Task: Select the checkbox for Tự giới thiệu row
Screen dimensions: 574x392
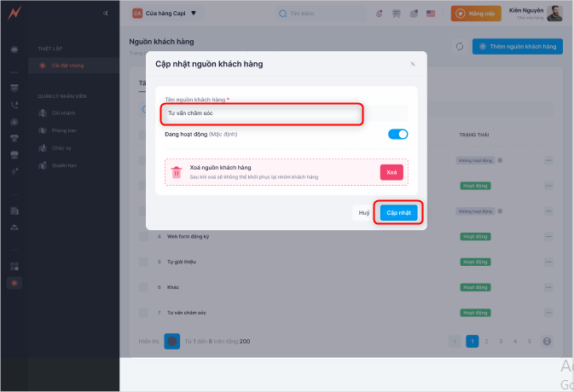Action: [x=143, y=262]
